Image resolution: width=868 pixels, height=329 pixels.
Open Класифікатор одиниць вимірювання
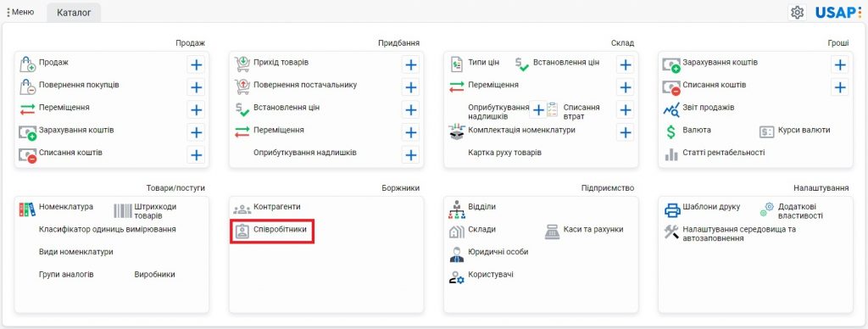[108, 229]
